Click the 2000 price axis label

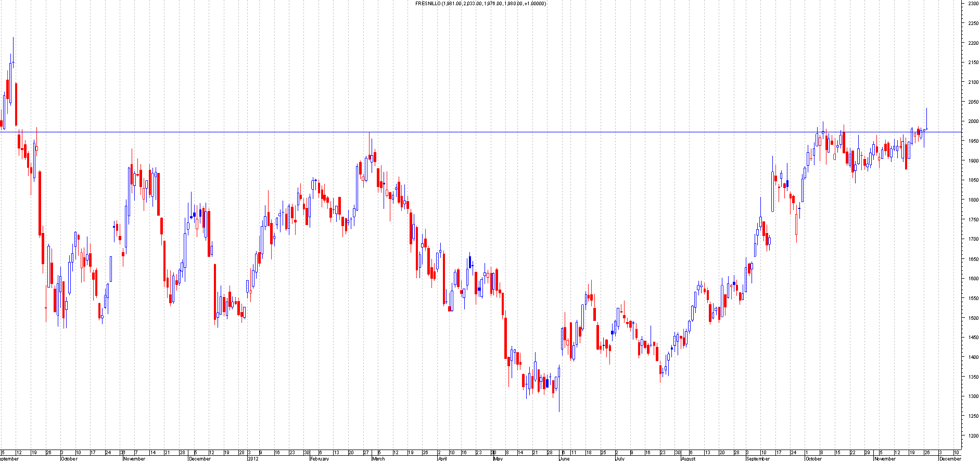point(973,121)
